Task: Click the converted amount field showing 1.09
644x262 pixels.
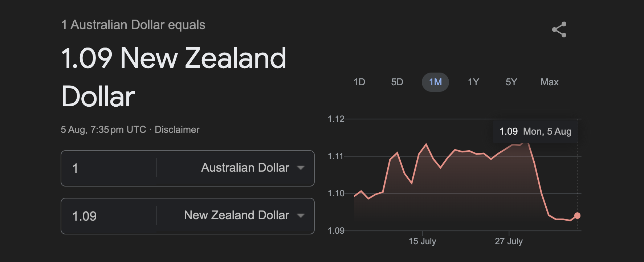Action: coord(109,216)
